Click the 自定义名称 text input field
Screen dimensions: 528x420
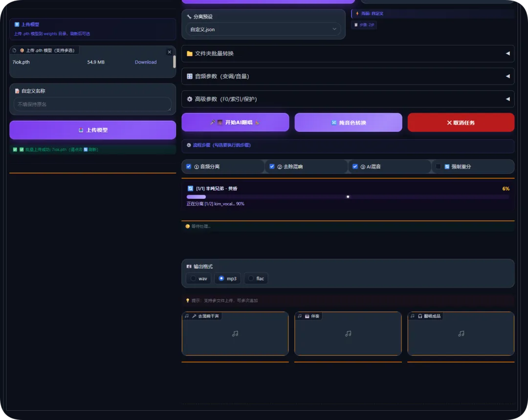(x=92, y=104)
